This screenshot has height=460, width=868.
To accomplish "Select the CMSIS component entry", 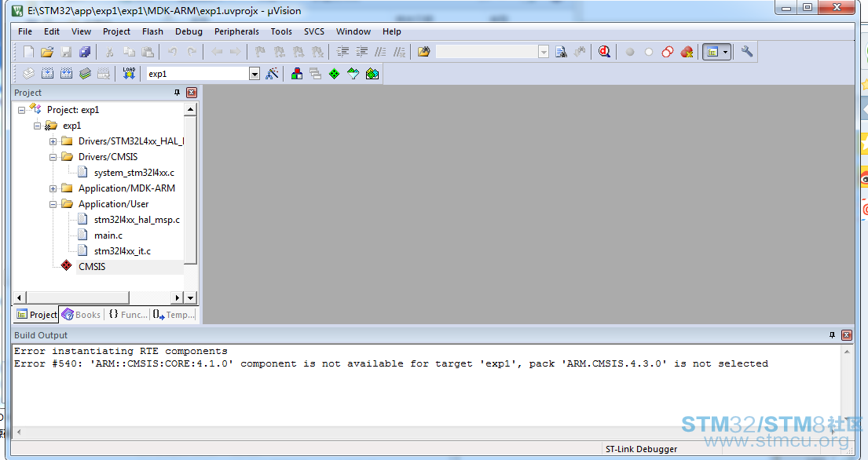I will coord(92,266).
